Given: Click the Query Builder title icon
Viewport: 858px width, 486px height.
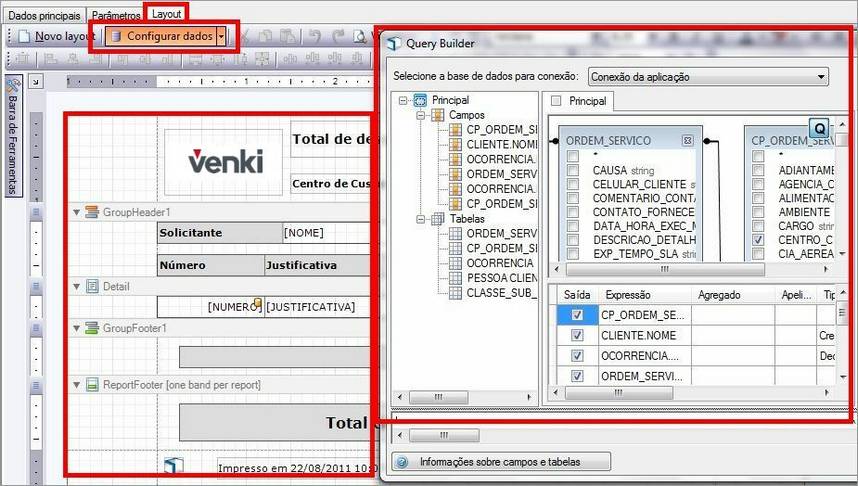Looking at the screenshot, I should [394, 43].
